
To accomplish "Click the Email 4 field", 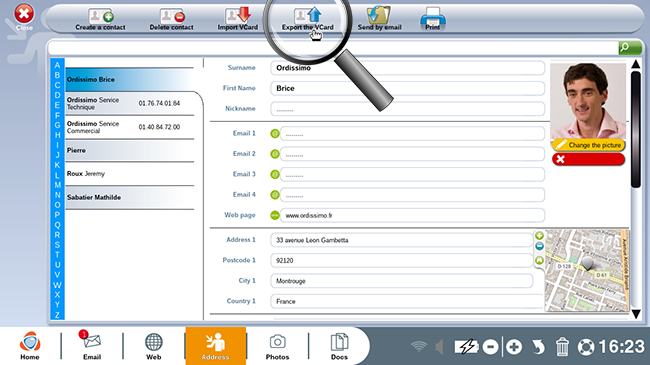I will point(412,195).
